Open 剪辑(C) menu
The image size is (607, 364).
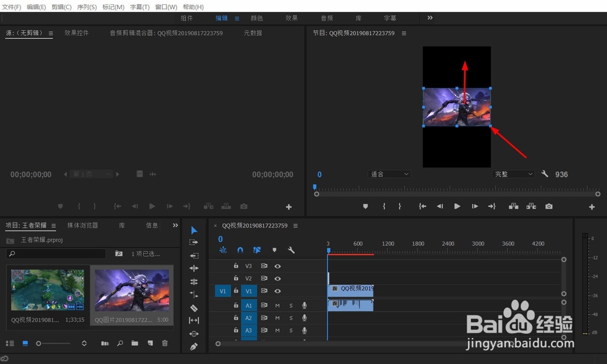tap(61, 7)
